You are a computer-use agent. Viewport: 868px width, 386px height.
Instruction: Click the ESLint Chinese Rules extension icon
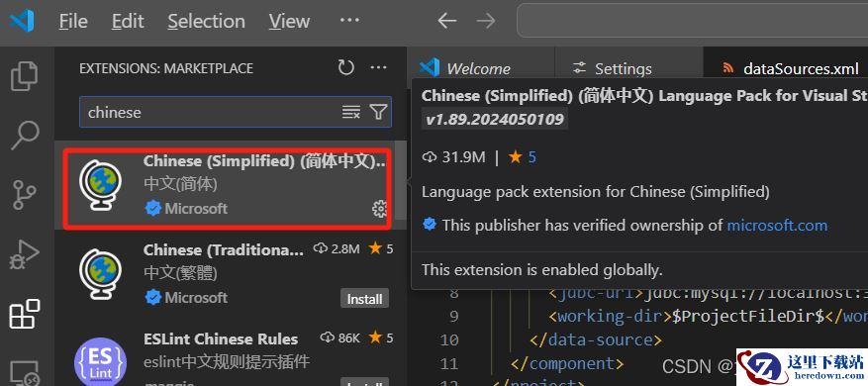(x=100, y=362)
